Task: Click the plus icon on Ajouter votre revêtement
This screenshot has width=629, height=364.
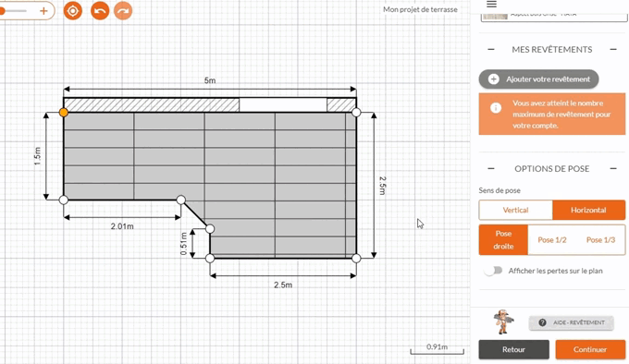Action: [493, 79]
